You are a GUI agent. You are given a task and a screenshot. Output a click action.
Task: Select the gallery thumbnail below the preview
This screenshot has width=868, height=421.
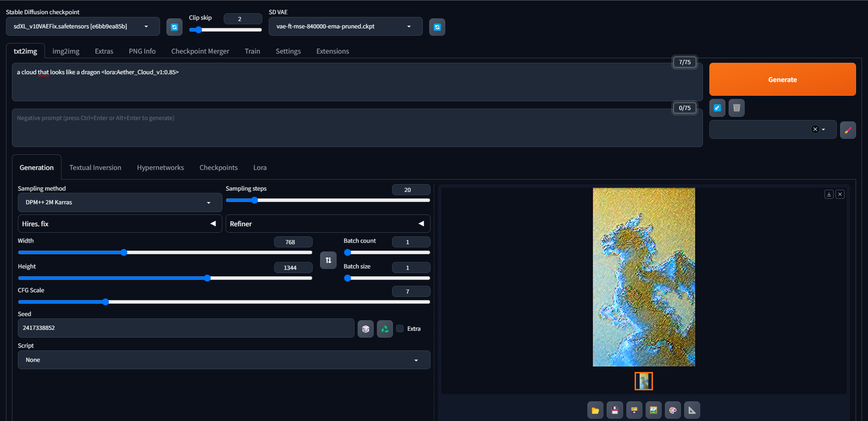[x=643, y=381]
